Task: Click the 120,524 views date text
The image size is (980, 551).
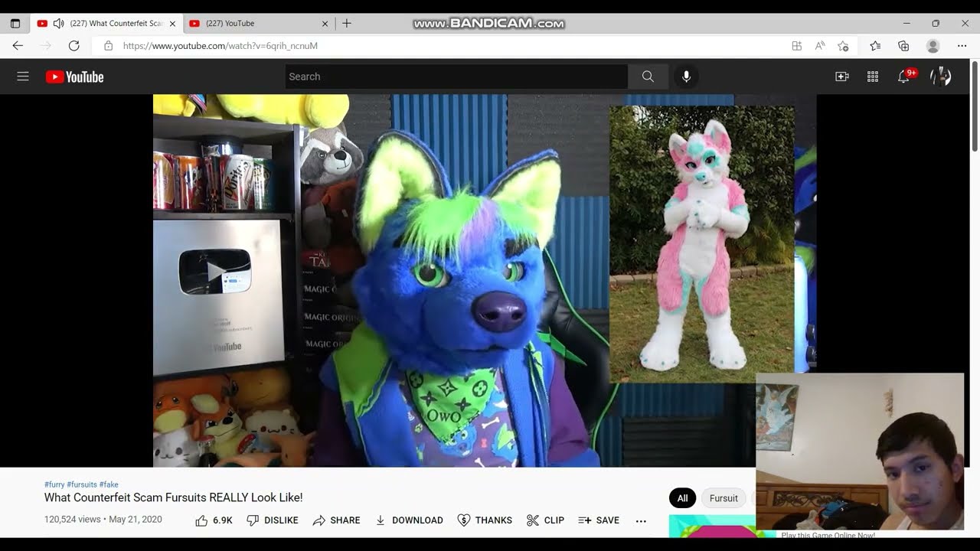Action: pos(103,520)
